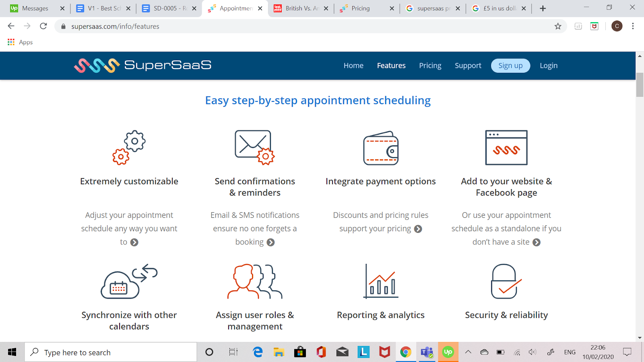The image size is (644, 362).
Task: Click the Login link
Action: click(x=549, y=66)
